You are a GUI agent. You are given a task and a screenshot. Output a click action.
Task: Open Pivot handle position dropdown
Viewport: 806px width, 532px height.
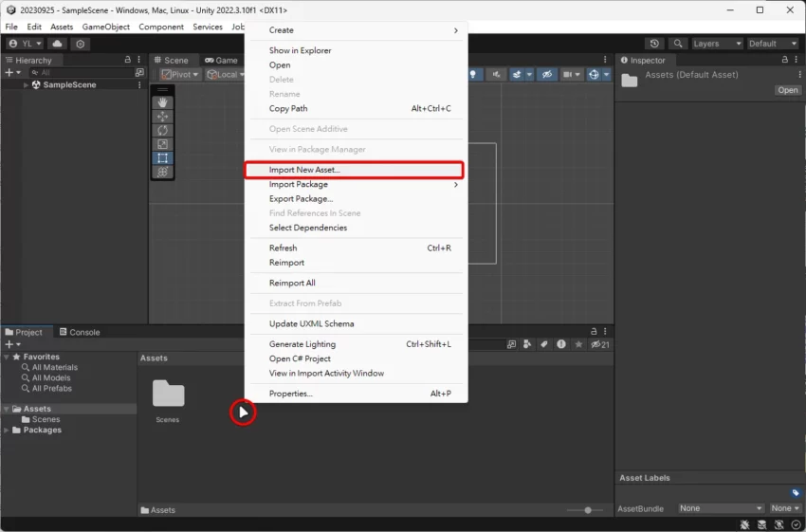(x=179, y=75)
